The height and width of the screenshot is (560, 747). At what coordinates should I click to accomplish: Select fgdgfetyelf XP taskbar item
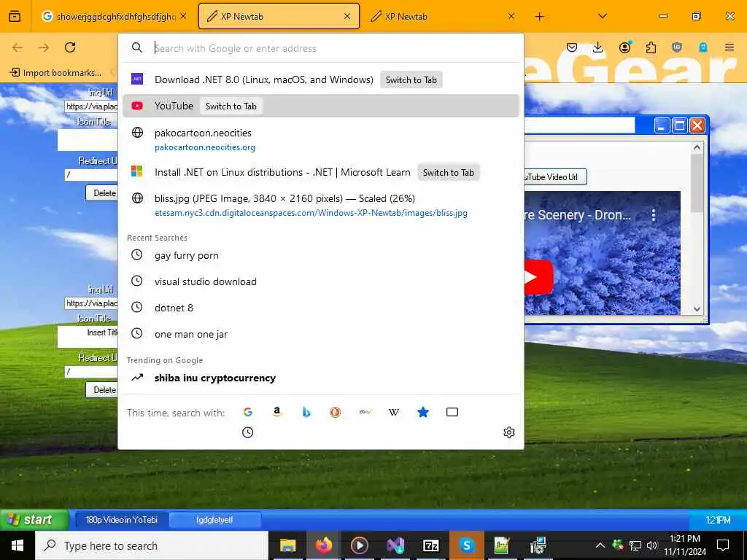(x=215, y=519)
